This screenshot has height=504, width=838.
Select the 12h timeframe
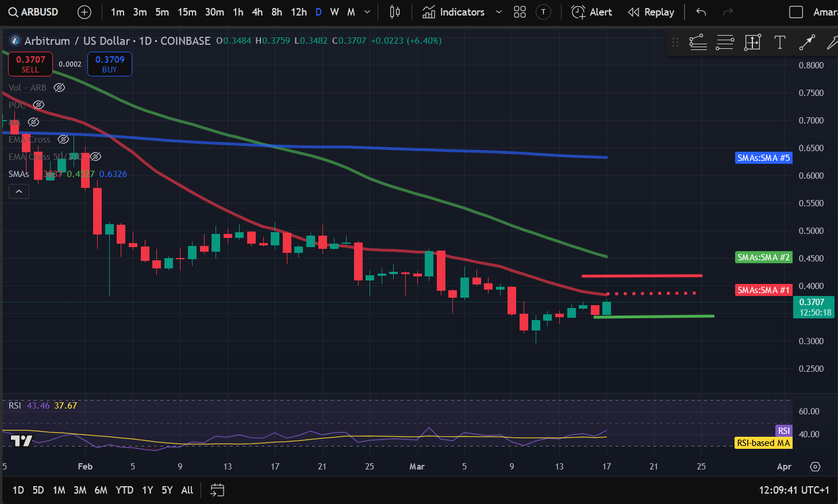tap(299, 12)
